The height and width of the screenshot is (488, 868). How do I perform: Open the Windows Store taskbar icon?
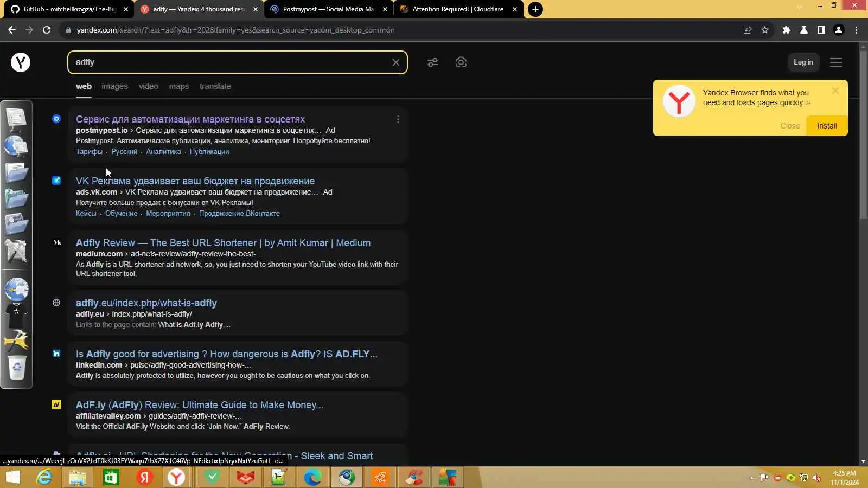click(111, 477)
